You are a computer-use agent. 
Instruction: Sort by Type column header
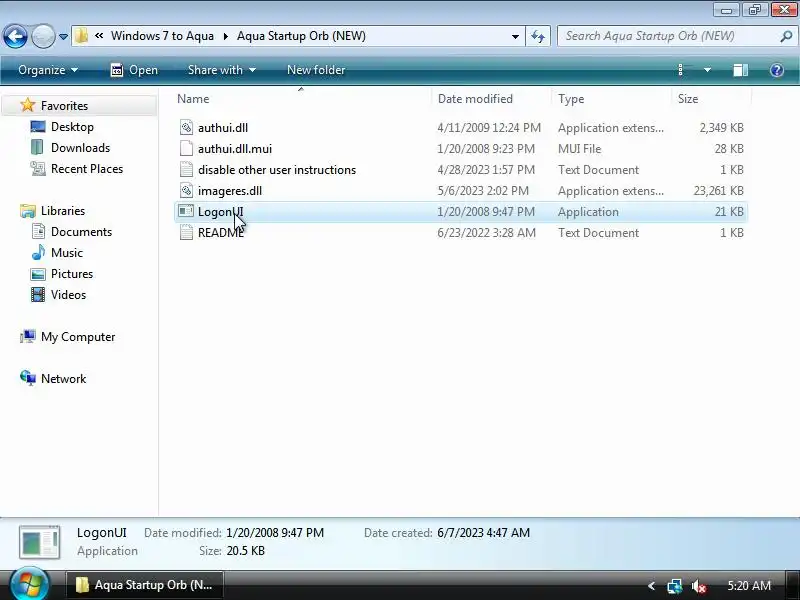pyautogui.click(x=611, y=98)
